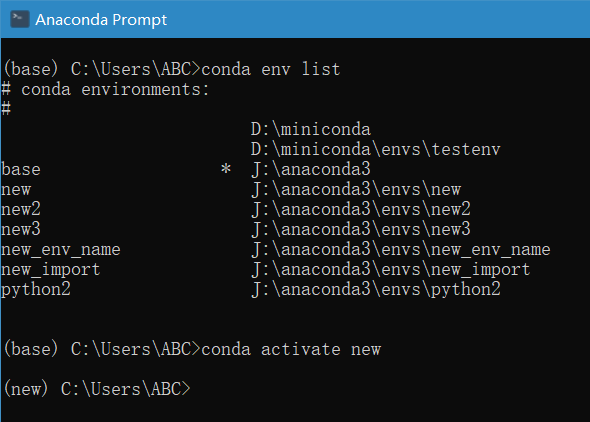Click the Anaconda Prompt window title
Image resolution: width=590 pixels, height=422 pixels.
coord(101,20)
